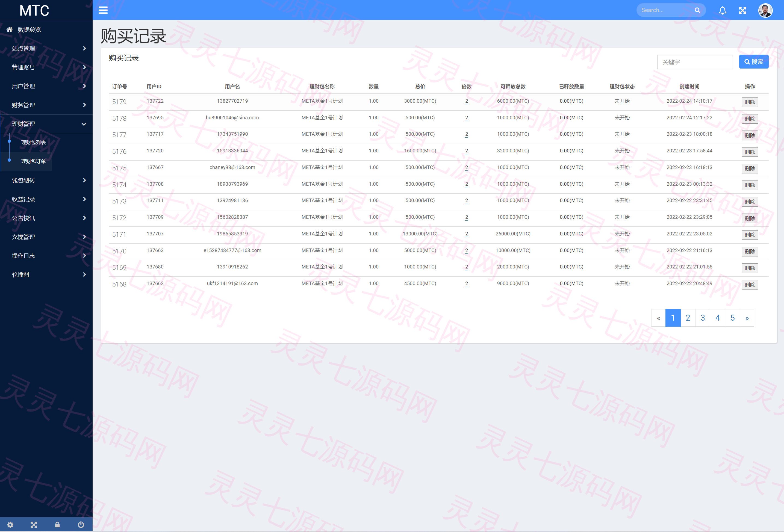This screenshot has height=532, width=784.
Task: Click username hu89001046@sina.com
Action: (x=232, y=118)
